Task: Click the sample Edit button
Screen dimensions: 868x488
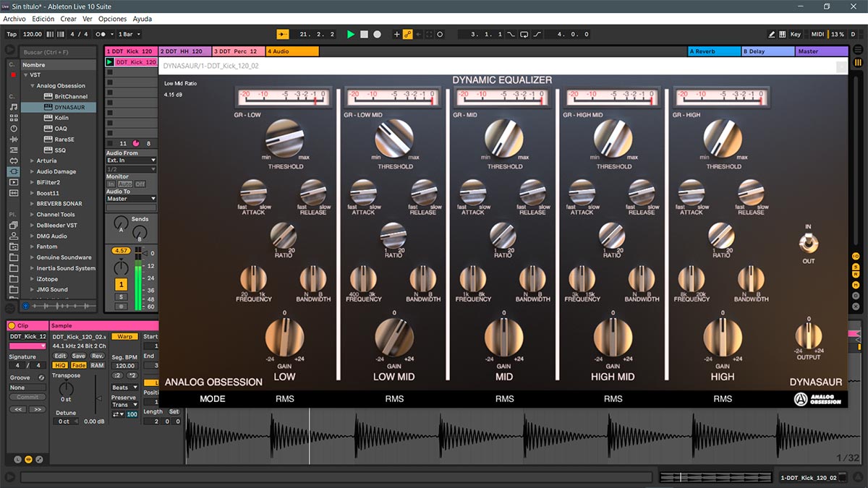Action: pyautogui.click(x=60, y=356)
